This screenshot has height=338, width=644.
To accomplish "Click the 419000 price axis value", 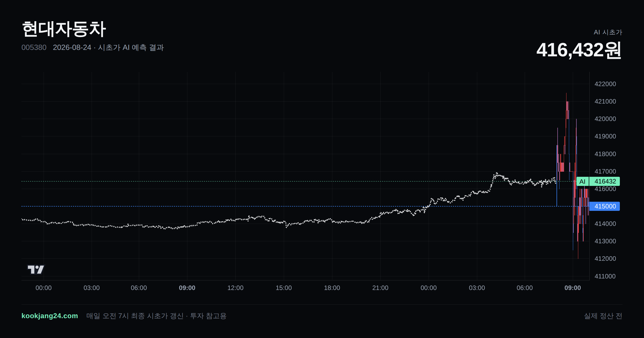I will [605, 136].
